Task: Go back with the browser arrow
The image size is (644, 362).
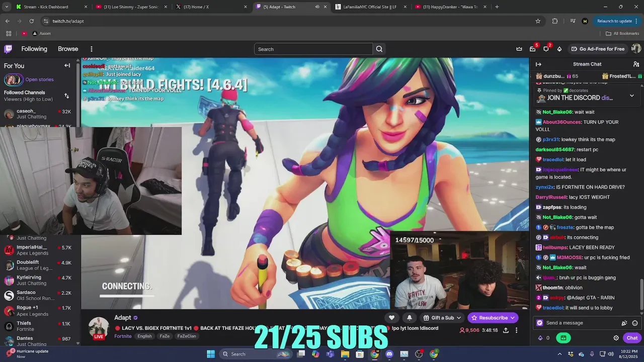Action: coord(7,21)
